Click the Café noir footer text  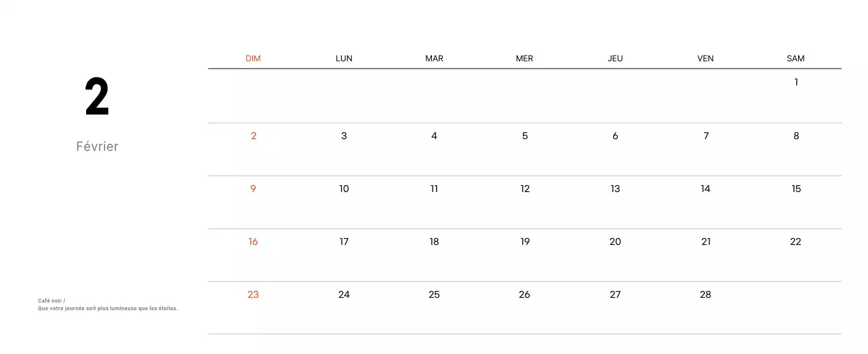coord(52,300)
